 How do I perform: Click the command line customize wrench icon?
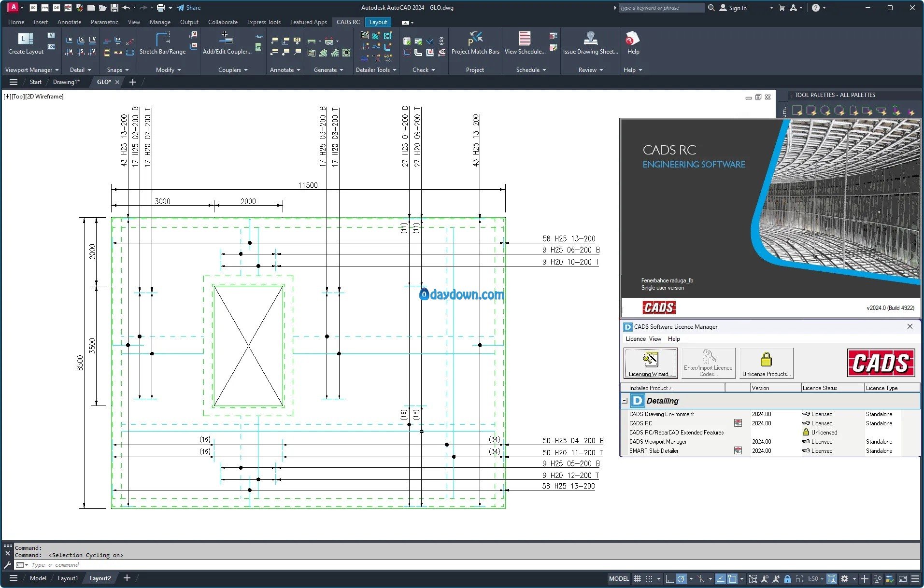tap(7, 565)
